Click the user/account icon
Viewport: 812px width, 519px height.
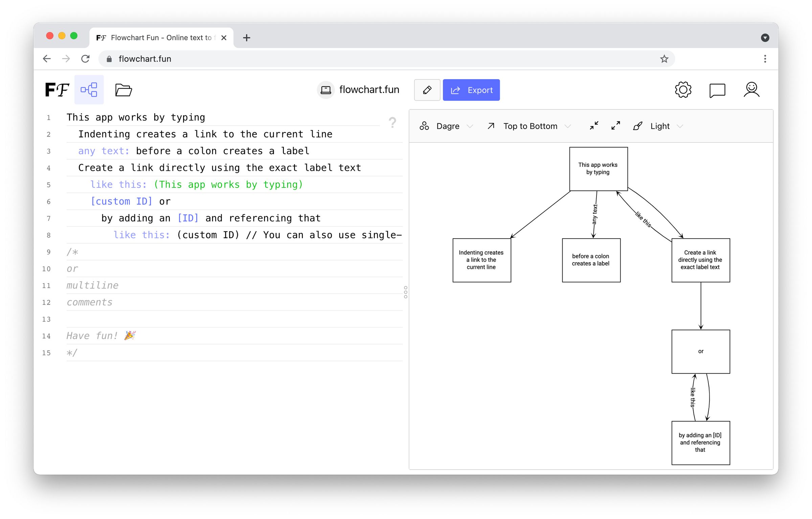[751, 90]
